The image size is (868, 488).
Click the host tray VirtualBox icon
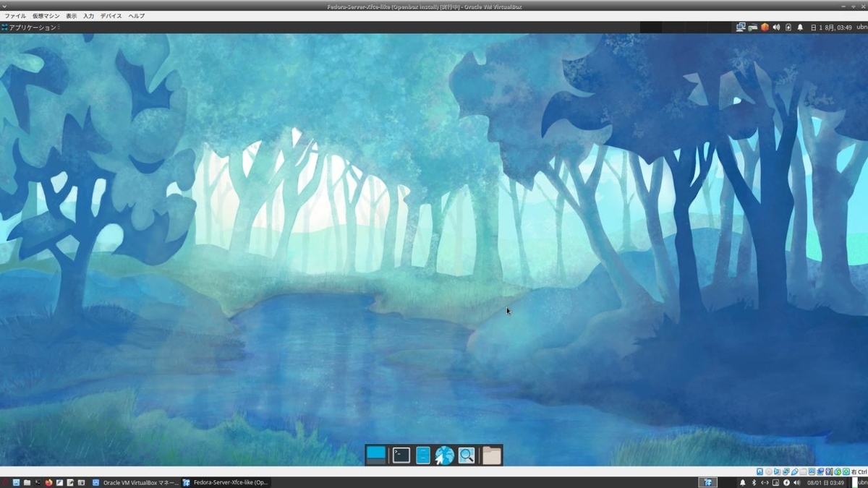707,482
